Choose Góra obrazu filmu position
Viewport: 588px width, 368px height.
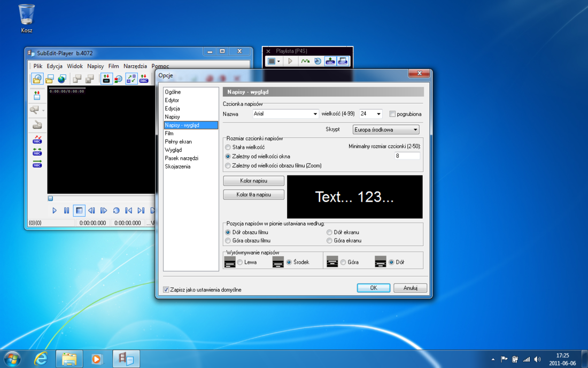coord(228,241)
